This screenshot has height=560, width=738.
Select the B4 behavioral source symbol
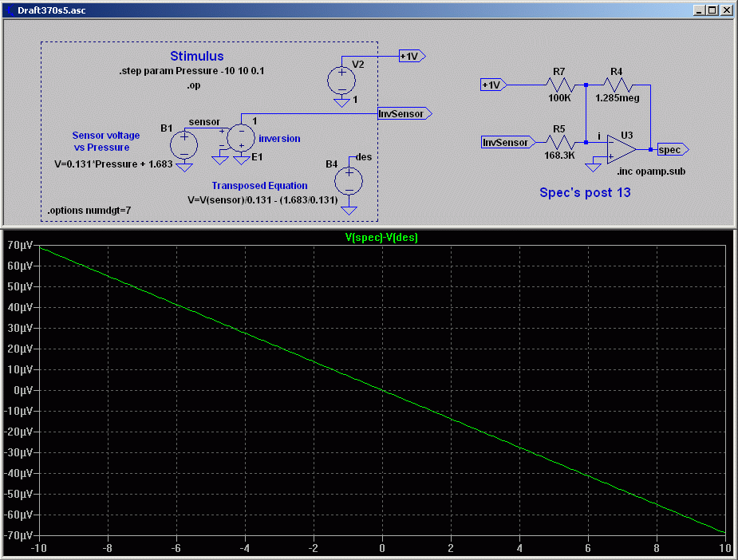(x=349, y=181)
